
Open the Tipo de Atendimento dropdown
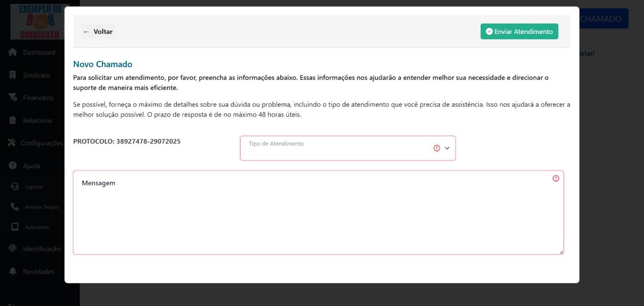tap(335, 148)
